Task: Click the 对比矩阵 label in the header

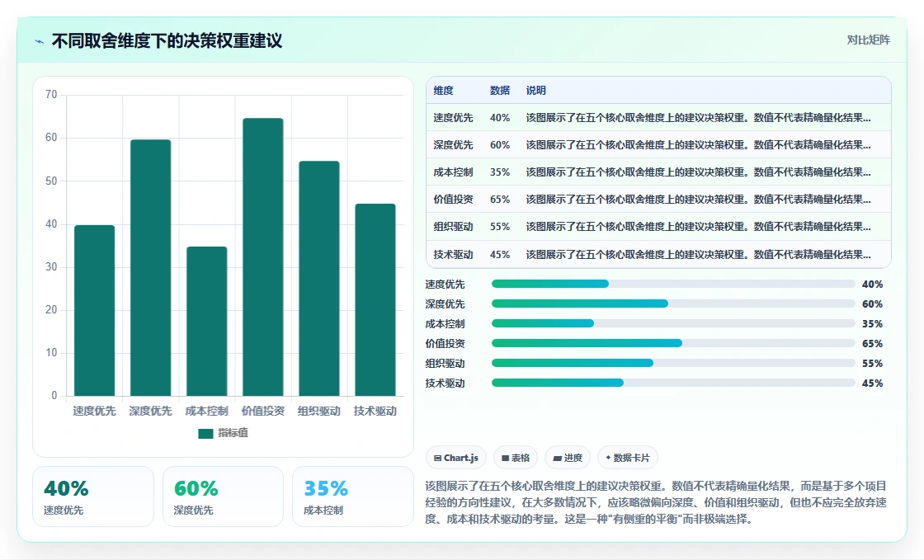Action: coord(869,40)
